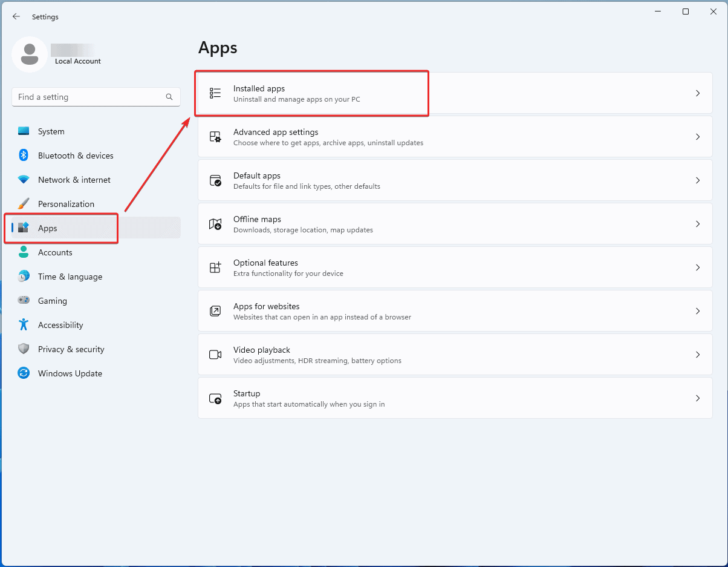Expand the Installed apps row chevron

tap(698, 93)
